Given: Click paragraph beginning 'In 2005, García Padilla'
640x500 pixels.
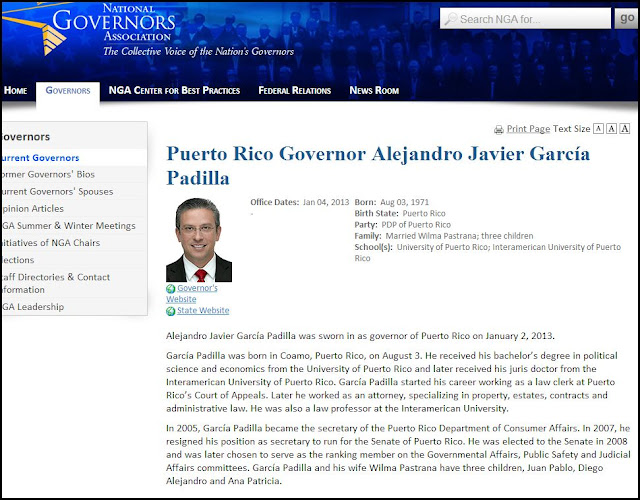Looking at the screenshot, I should [x=398, y=454].
